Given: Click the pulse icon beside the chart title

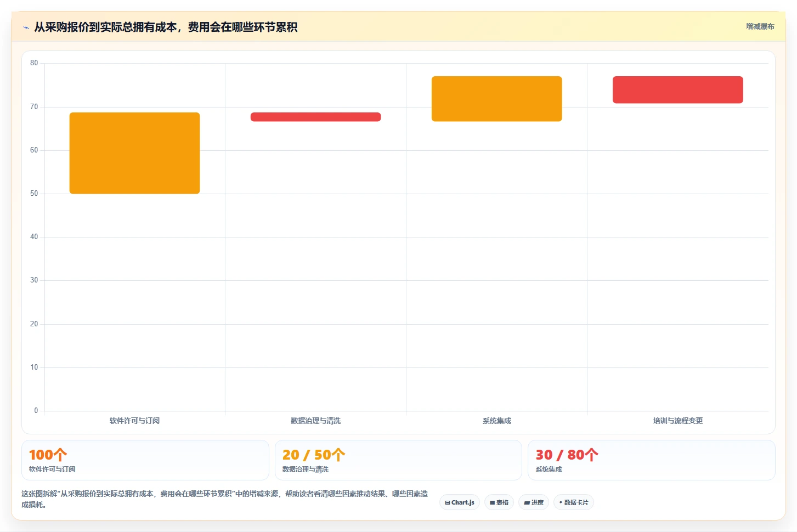Looking at the screenshot, I should (26, 27).
